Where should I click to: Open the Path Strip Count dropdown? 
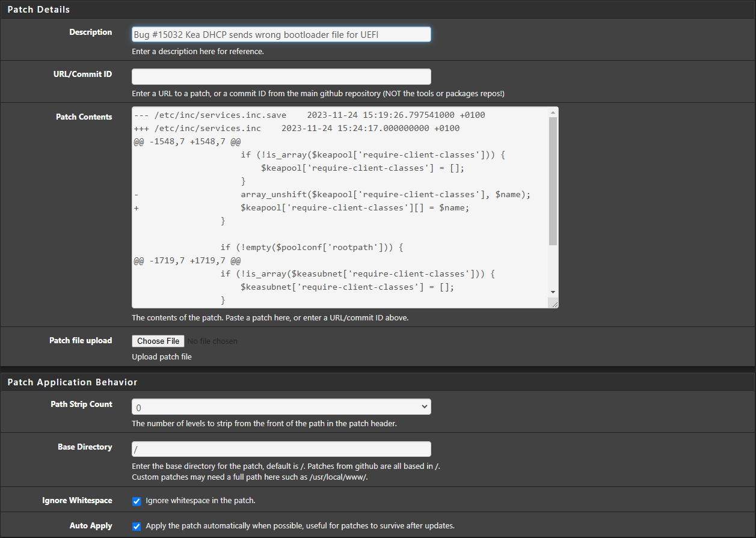click(281, 407)
